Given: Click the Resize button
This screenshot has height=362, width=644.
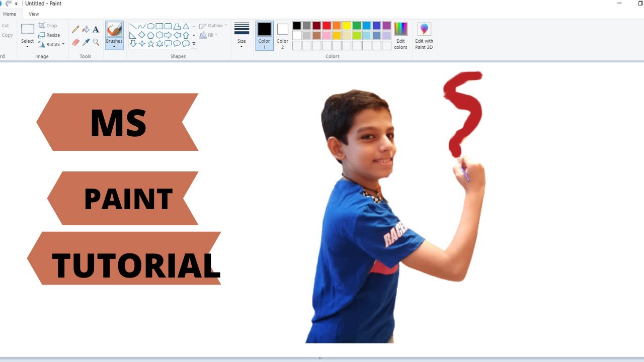Looking at the screenshot, I should click(49, 35).
